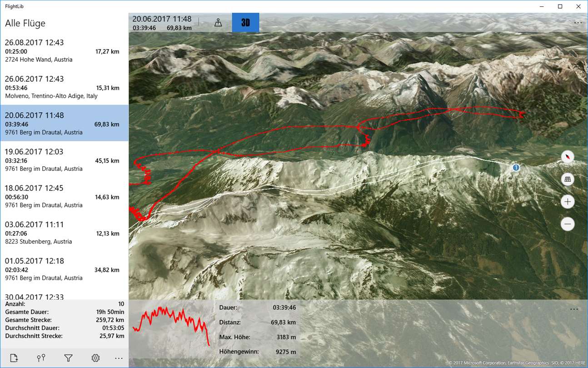Select the flight from 01.05.2017 12:18
Viewport: 588px width, 368px height.
point(64,269)
